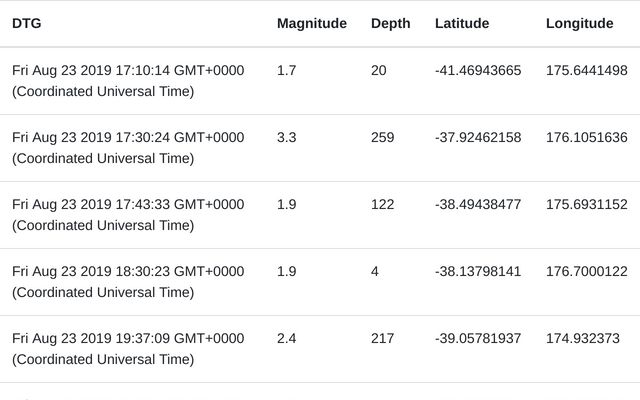Select the 17:10:14 earthquake timestamp cell
Image resolution: width=640 pixels, height=400 pixels.
pyautogui.click(x=128, y=81)
